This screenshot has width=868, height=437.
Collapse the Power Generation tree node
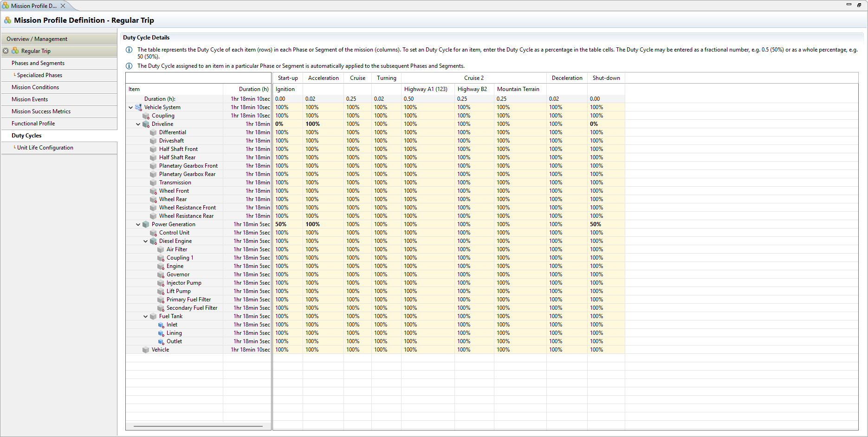point(138,224)
